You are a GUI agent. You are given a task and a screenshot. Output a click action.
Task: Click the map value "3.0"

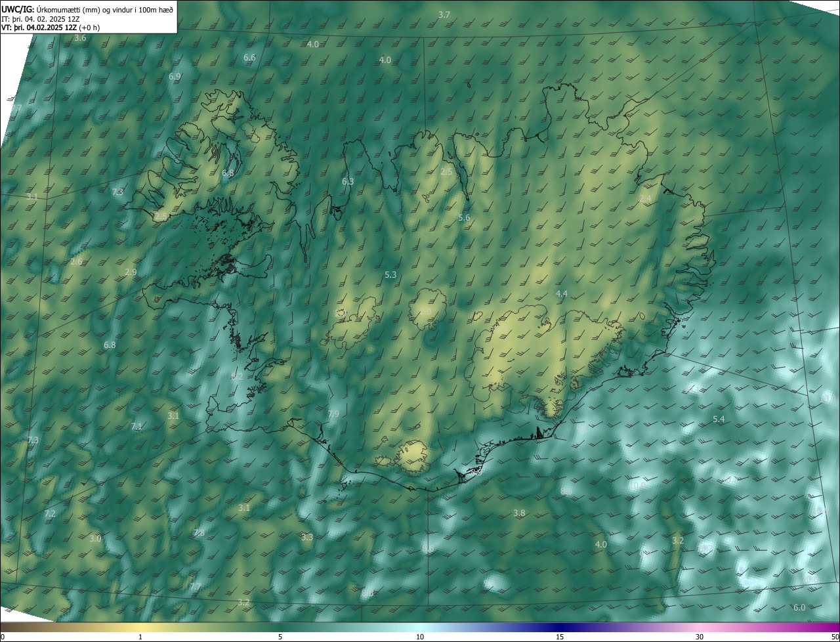point(95,539)
